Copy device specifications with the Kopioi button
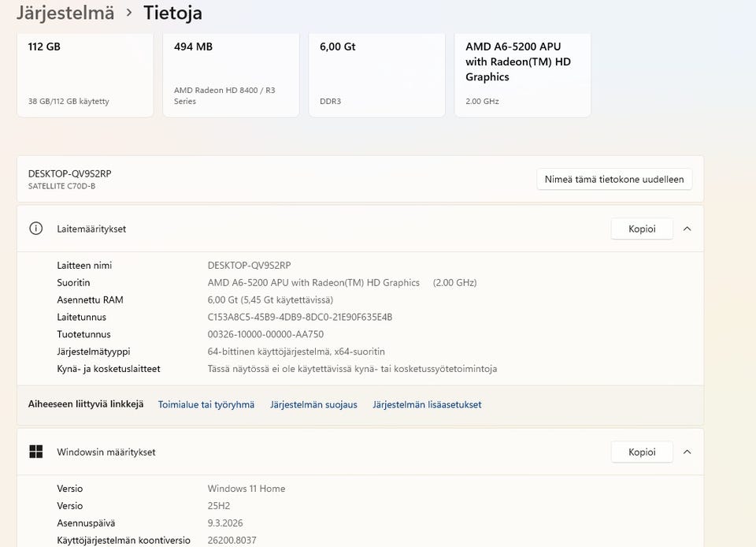 [642, 229]
